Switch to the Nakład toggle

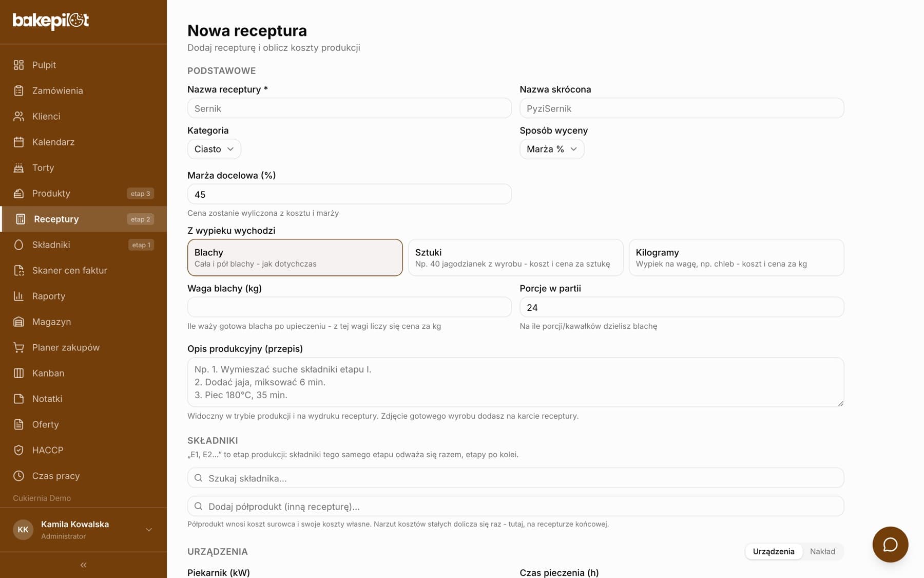[x=822, y=551]
